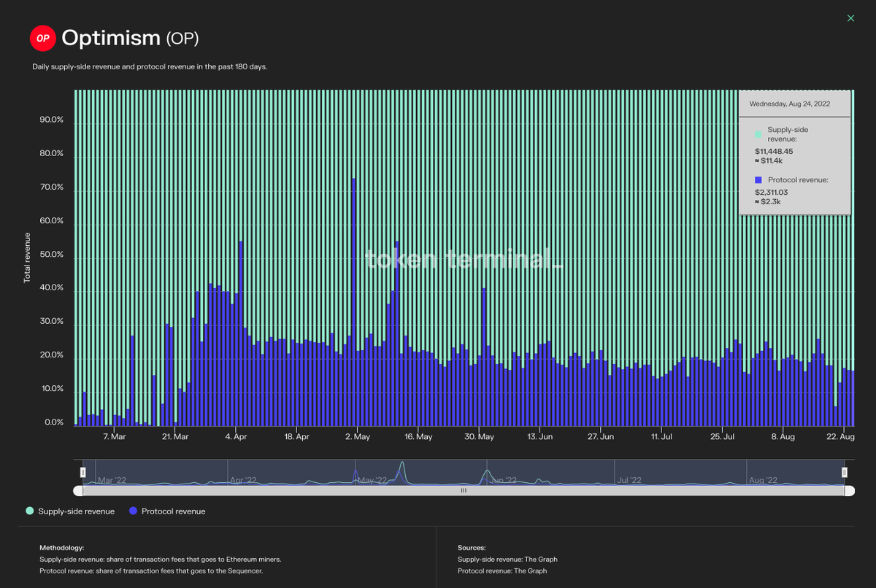Click the green supply-side revenue legend marker

pos(29,511)
